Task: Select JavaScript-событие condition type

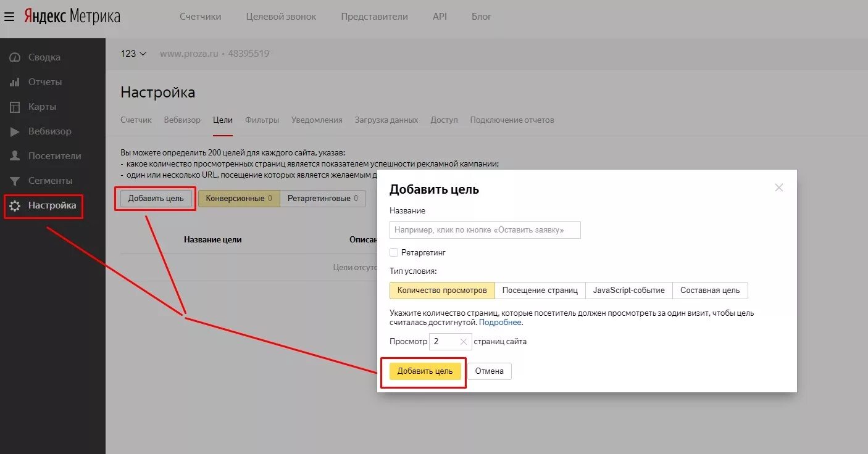Action: 629,290
